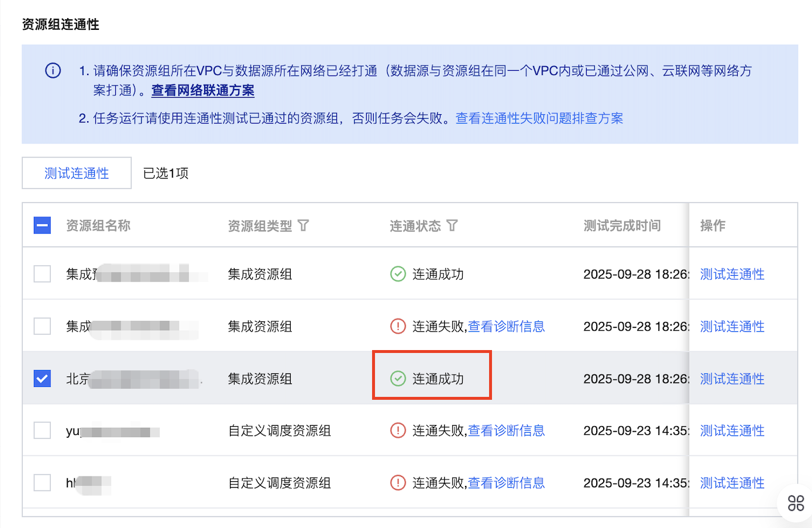Select the yu resource group checkbox
The height and width of the screenshot is (528, 812).
pos(42,431)
